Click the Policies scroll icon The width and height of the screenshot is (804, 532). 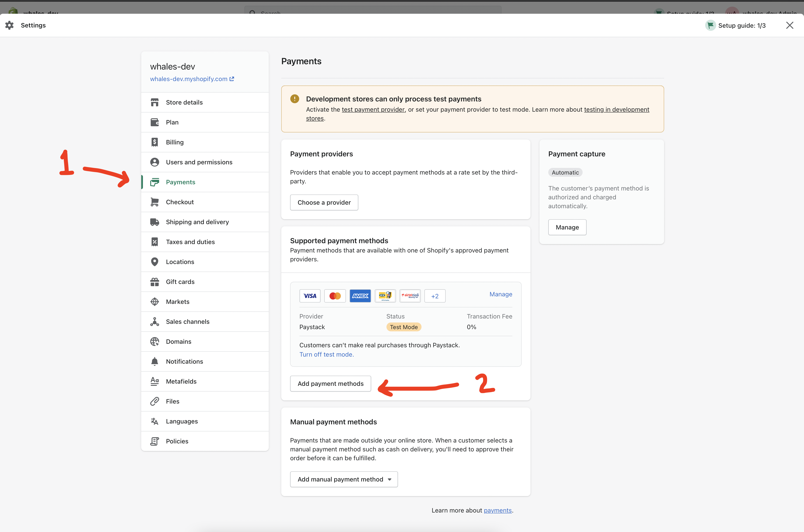coord(154,441)
